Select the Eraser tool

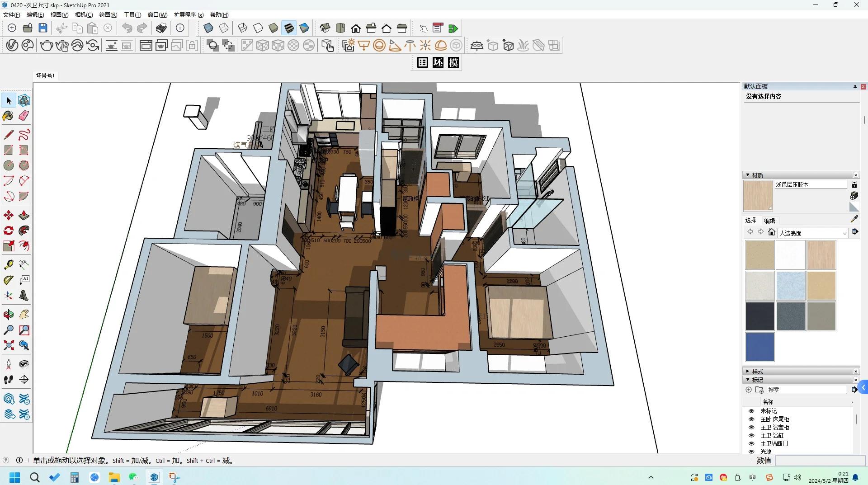pos(24,116)
